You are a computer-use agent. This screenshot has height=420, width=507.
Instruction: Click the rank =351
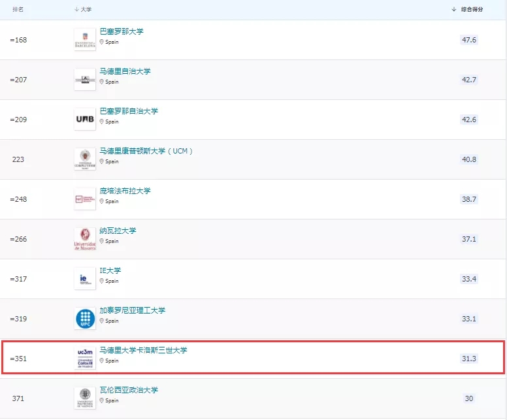click(18, 358)
